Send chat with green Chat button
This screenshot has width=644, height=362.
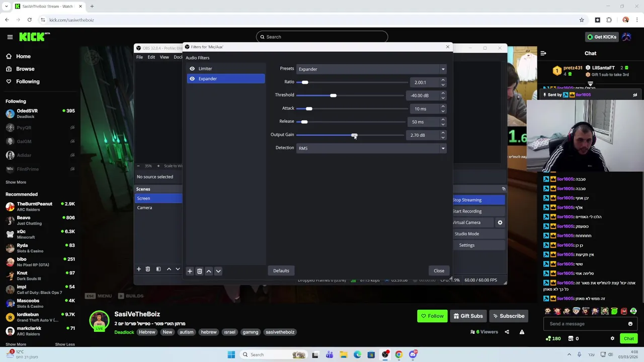629,338
